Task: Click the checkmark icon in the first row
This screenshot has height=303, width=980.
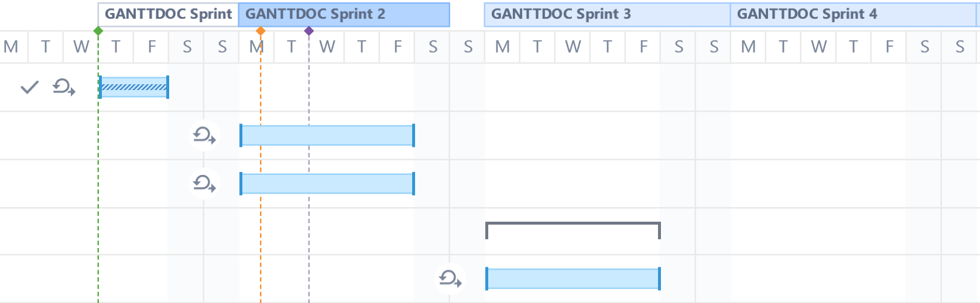Action: point(29,88)
